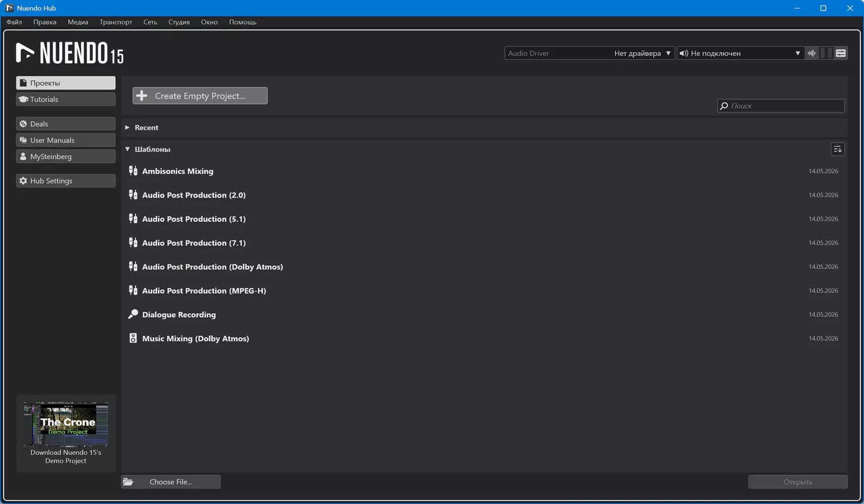The height and width of the screenshot is (504, 864).
Task: Open the Audio Driver dropdown
Action: click(590, 53)
